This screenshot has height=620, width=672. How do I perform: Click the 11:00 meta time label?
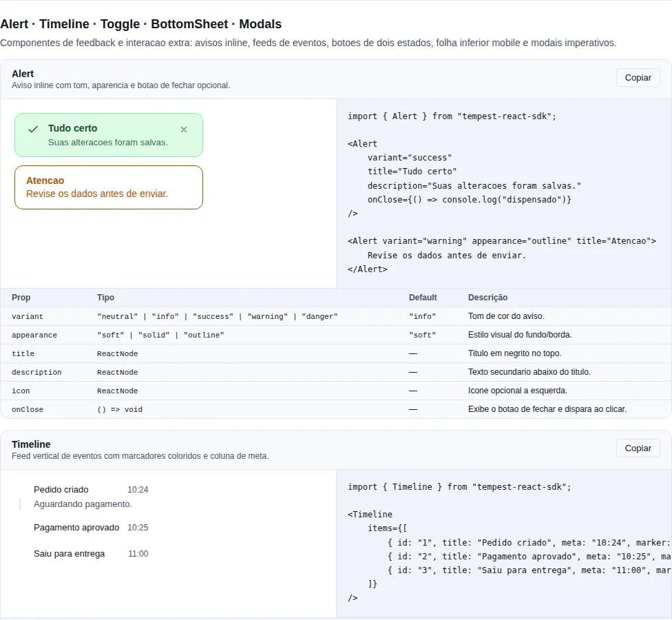click(x=138, y=554)
